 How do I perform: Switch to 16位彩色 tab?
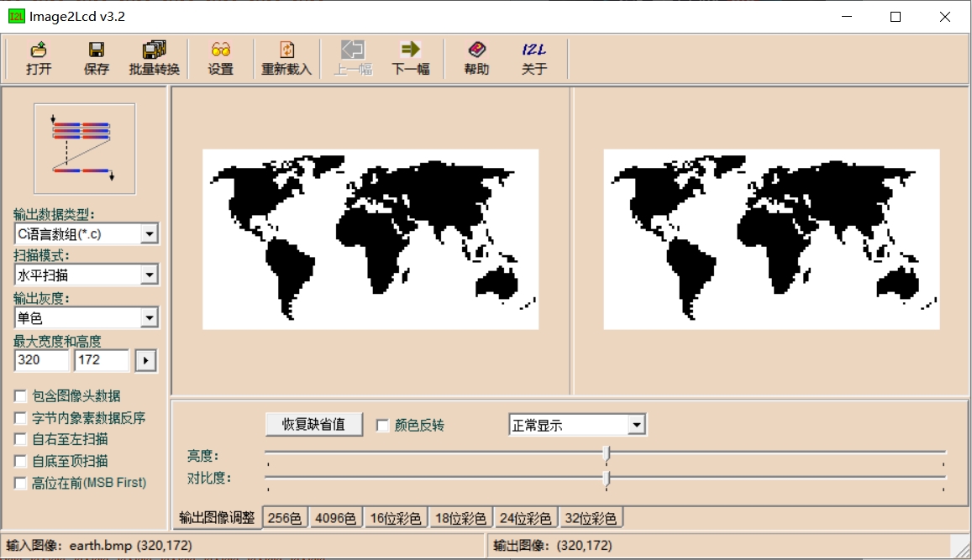click(396, 518)
